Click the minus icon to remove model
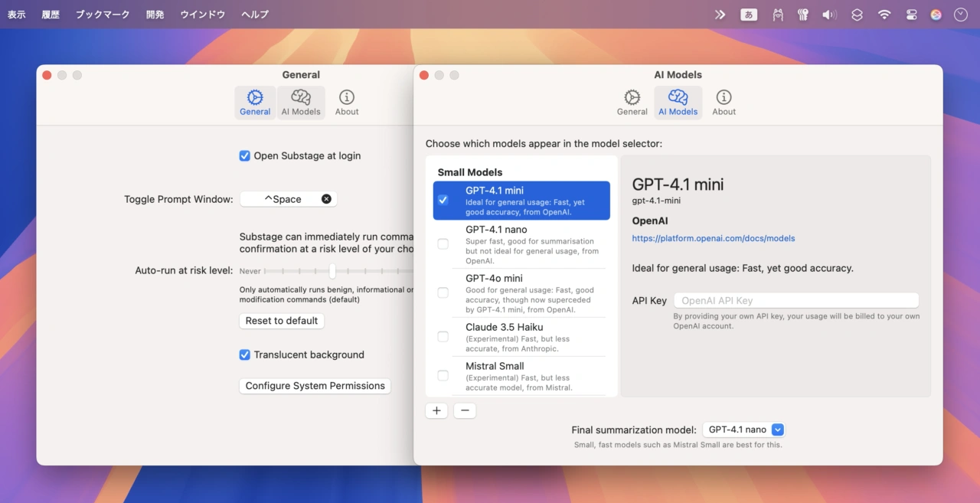 pos(465,410)
